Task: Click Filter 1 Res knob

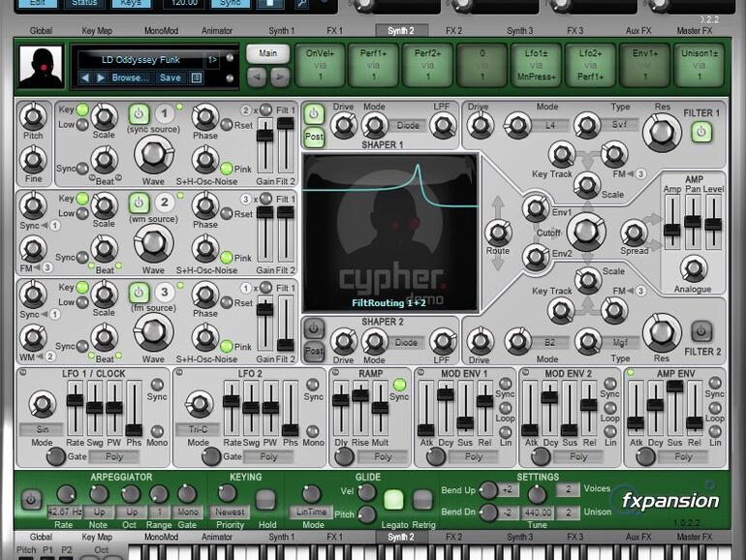Action: 662,132
